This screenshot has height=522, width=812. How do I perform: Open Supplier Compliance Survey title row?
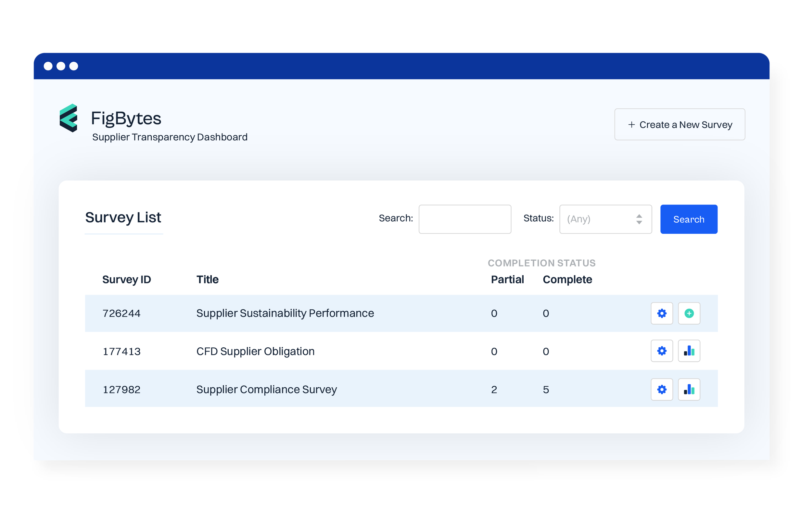coord(266,390)
